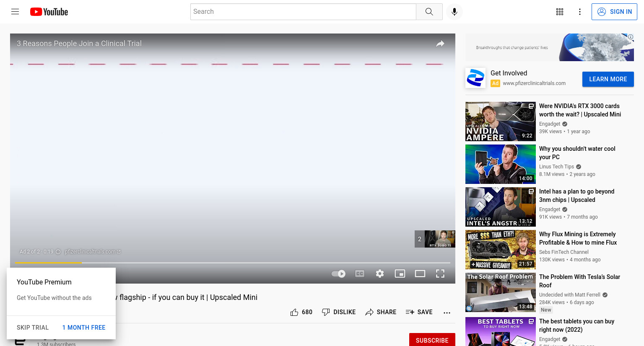Skip the YouTube Premium trial
Viewport: 644px width, 346px height.
pyautogui.click(x=33, y=328)
